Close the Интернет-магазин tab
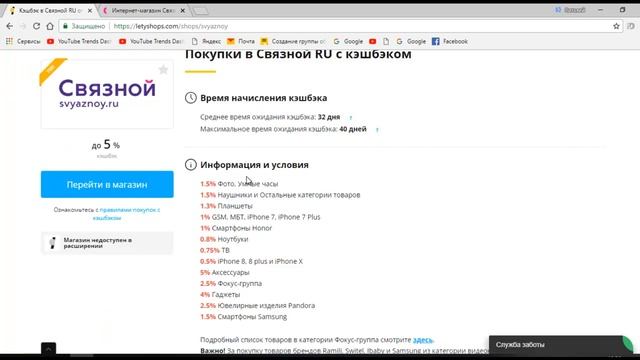 click(182, 11)
